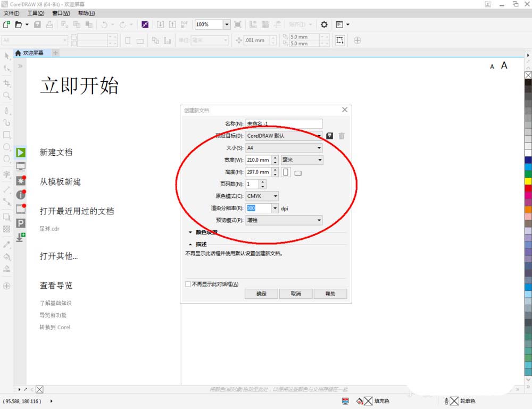The image size is (532, 409).
Task: Select landscape orientation icon in dialog
Action: click(298, 172)
